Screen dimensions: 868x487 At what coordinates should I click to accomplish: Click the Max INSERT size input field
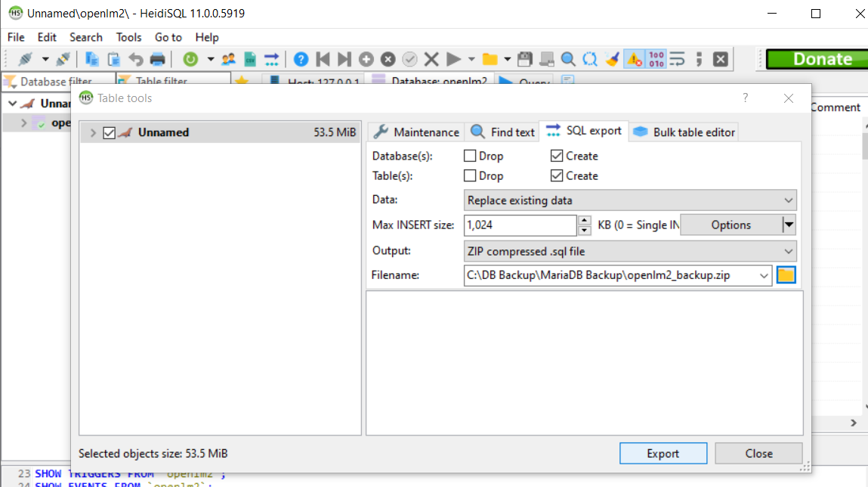tap(520, 225)
